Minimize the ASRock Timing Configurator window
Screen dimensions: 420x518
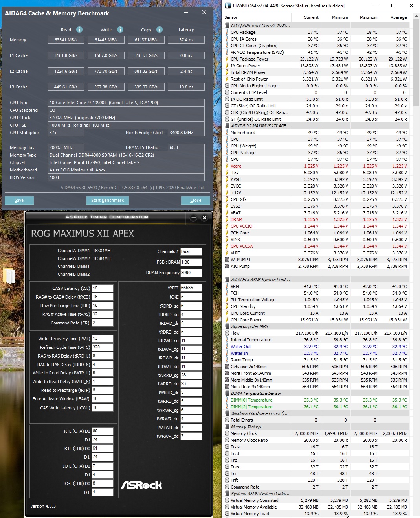point(193,218)
